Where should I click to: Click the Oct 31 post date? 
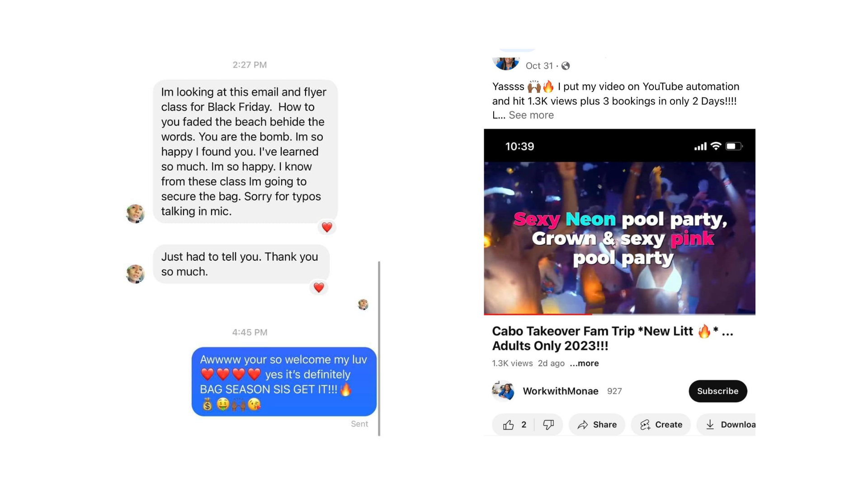[x=539, y=66]
